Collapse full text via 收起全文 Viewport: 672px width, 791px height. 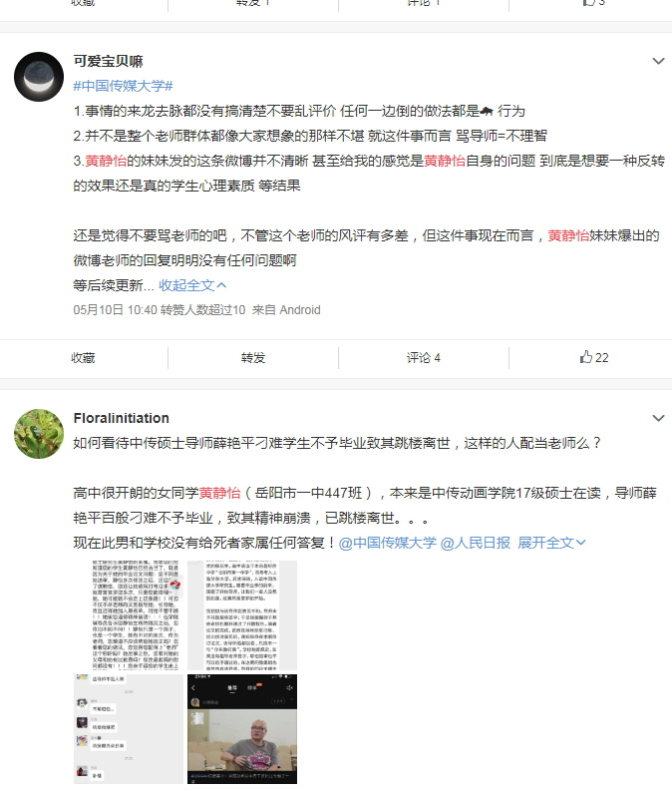192,285
